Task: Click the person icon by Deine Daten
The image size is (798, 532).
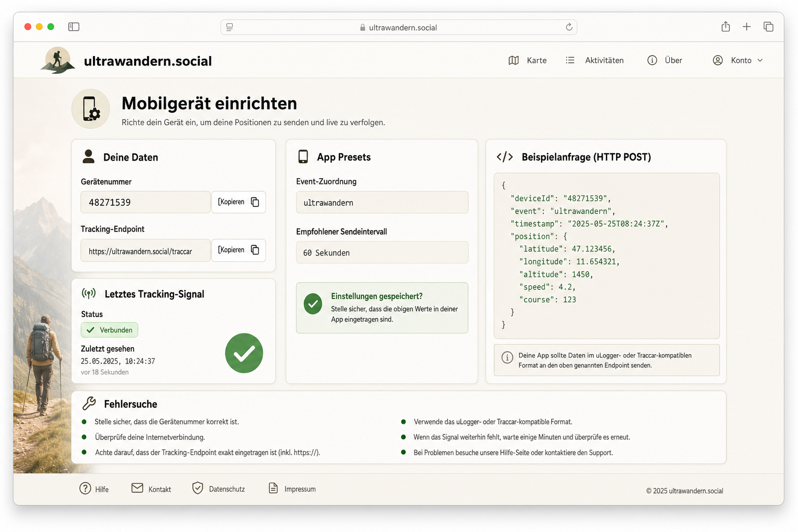Action: pos(89,156)
